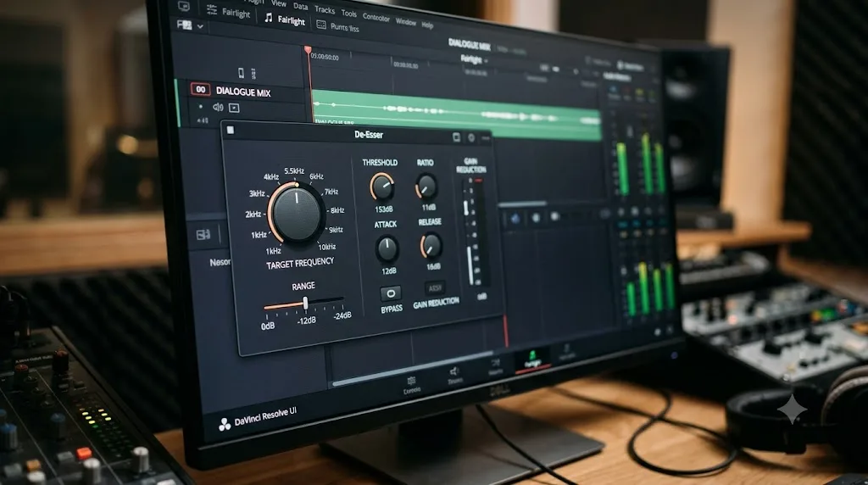Click the window icon in De-Esser title bar
The image size is (868, 485).
point(456,137)
